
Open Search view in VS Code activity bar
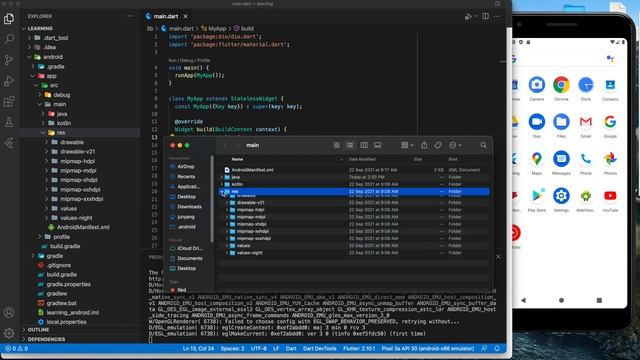[x=9, y=39]
